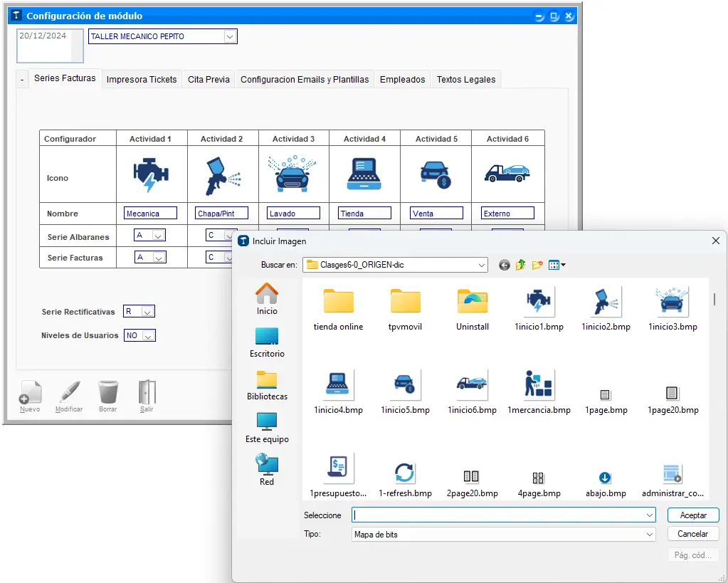Click the Seleccione filename input field

[498, 515]
